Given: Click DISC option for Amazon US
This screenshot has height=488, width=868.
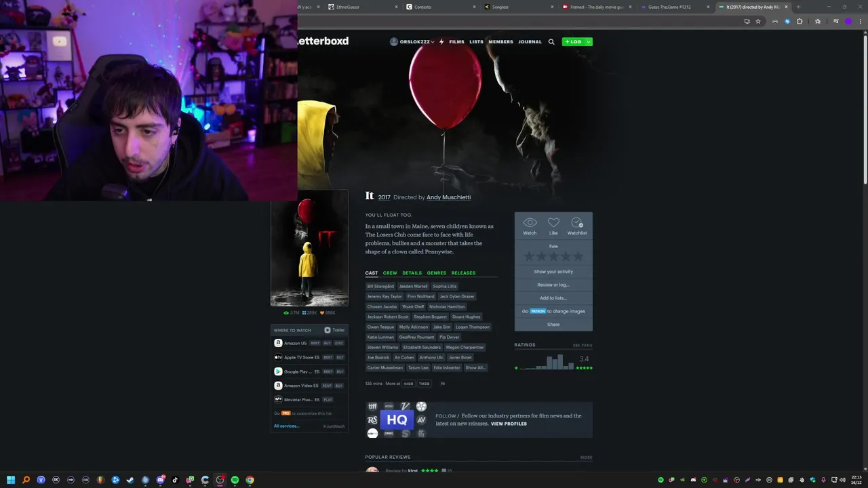Looking at the screenshot, I should tap(339, 343).
